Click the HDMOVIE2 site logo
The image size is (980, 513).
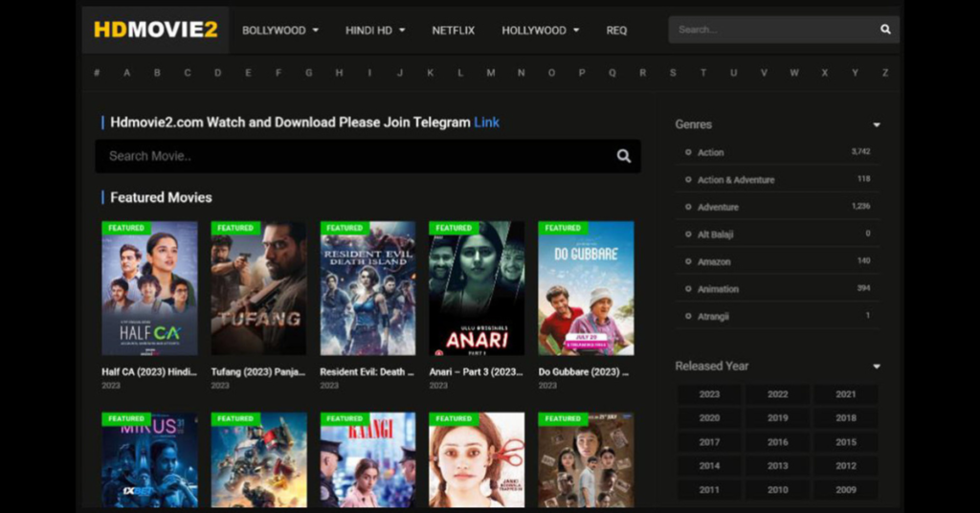pos(156,30)
